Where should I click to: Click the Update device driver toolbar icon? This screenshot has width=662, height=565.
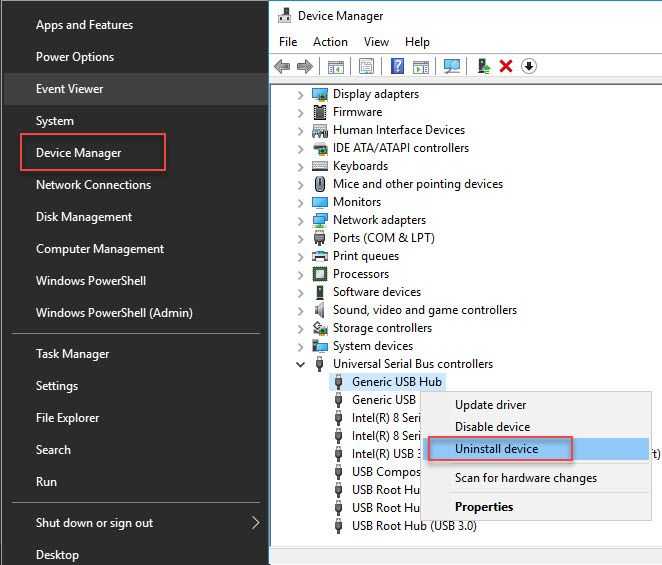coord(483,66)
